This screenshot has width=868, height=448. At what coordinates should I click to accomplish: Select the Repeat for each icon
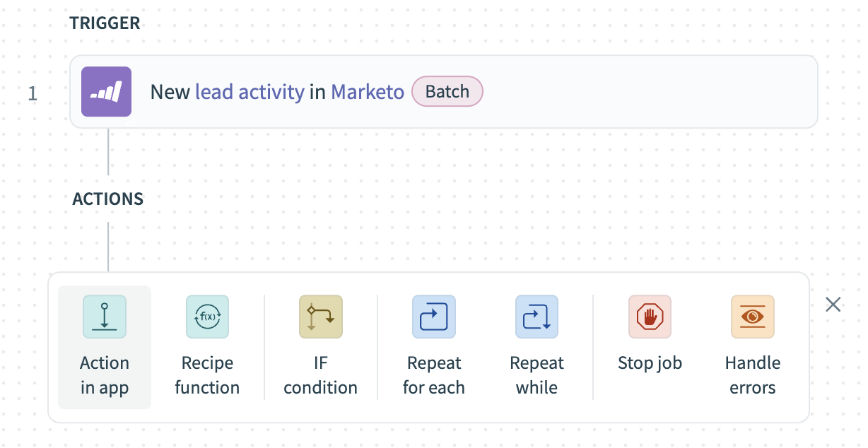pos(433,317)
